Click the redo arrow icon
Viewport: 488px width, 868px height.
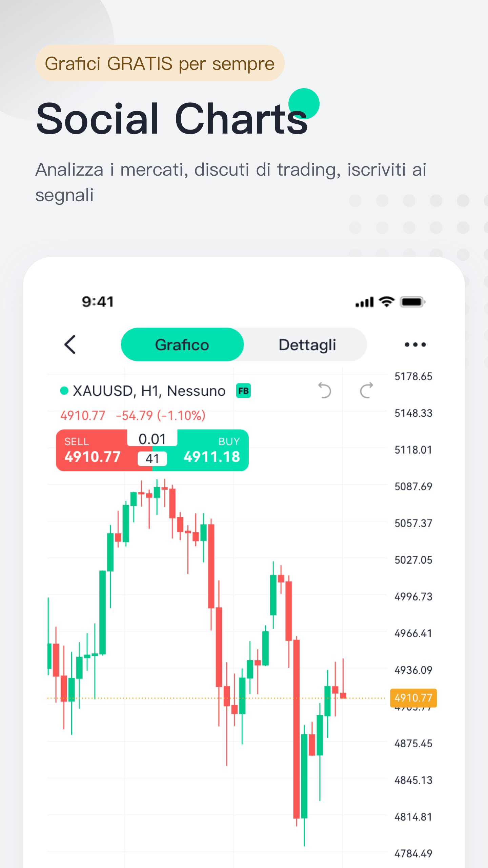click(x=366, y=390)
